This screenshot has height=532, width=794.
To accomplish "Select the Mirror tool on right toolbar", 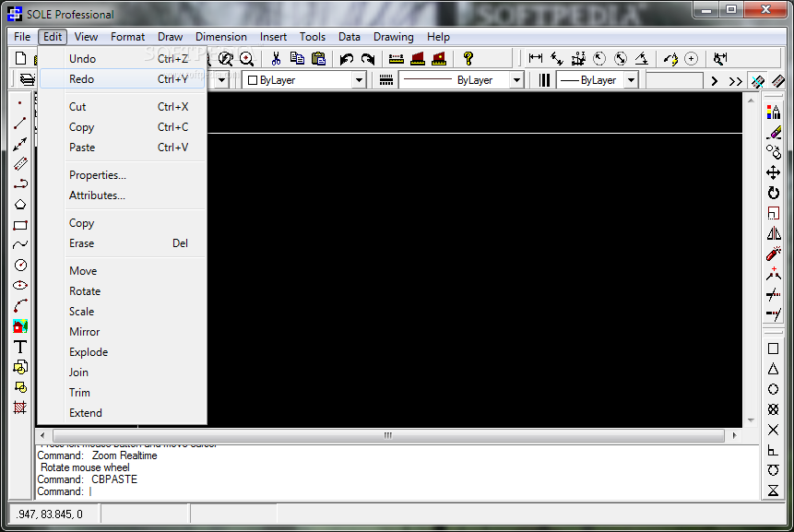I will [773, 233].
